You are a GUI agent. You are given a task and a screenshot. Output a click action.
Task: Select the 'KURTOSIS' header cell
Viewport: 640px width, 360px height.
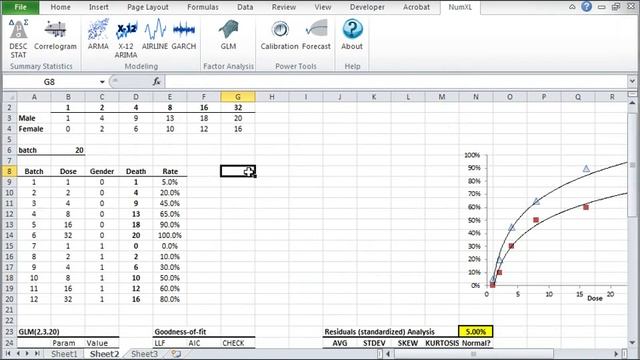tap(442, 343)
